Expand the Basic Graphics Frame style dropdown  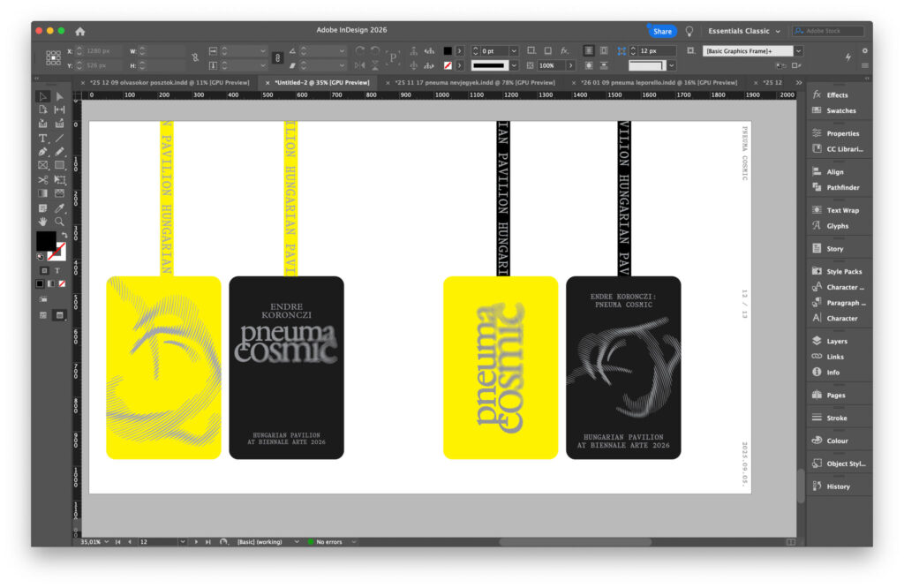(798, 51)
